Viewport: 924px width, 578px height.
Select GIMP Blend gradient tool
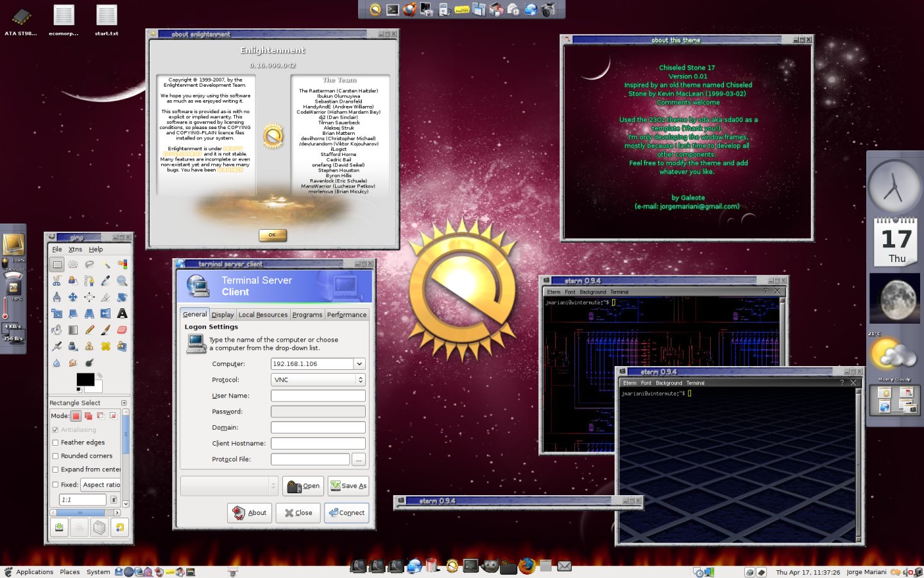(x=73, y=329)
